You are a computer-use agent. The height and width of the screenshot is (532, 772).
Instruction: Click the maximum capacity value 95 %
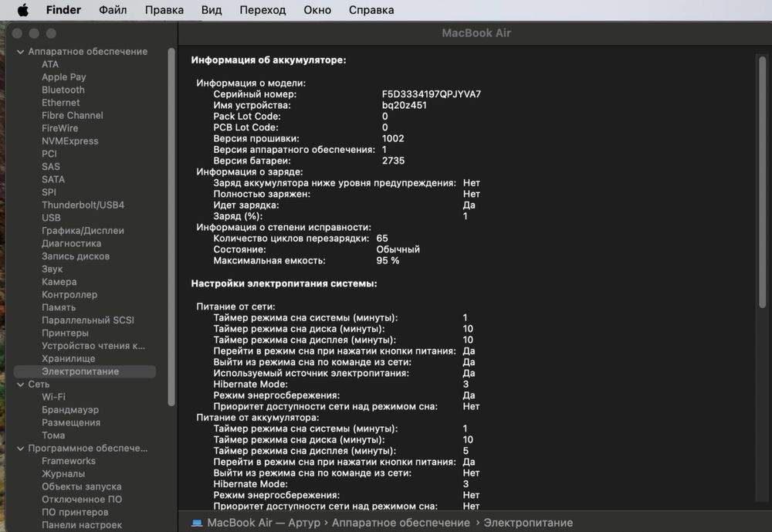[388, 260]
